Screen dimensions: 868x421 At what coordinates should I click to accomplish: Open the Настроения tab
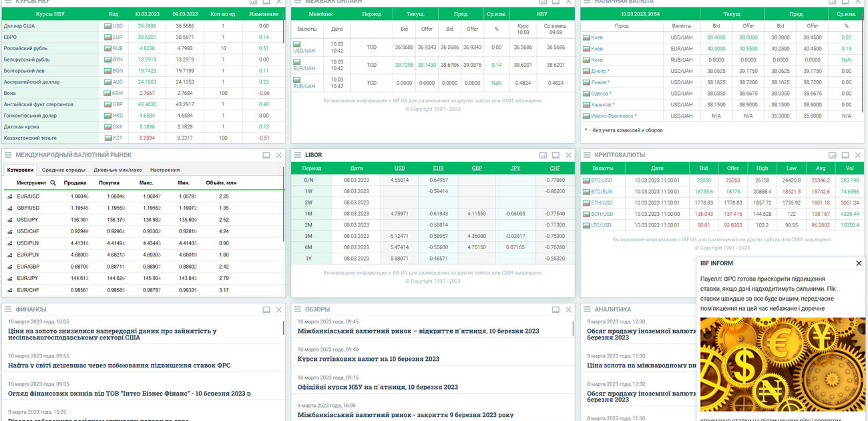[x=165, y=170]
